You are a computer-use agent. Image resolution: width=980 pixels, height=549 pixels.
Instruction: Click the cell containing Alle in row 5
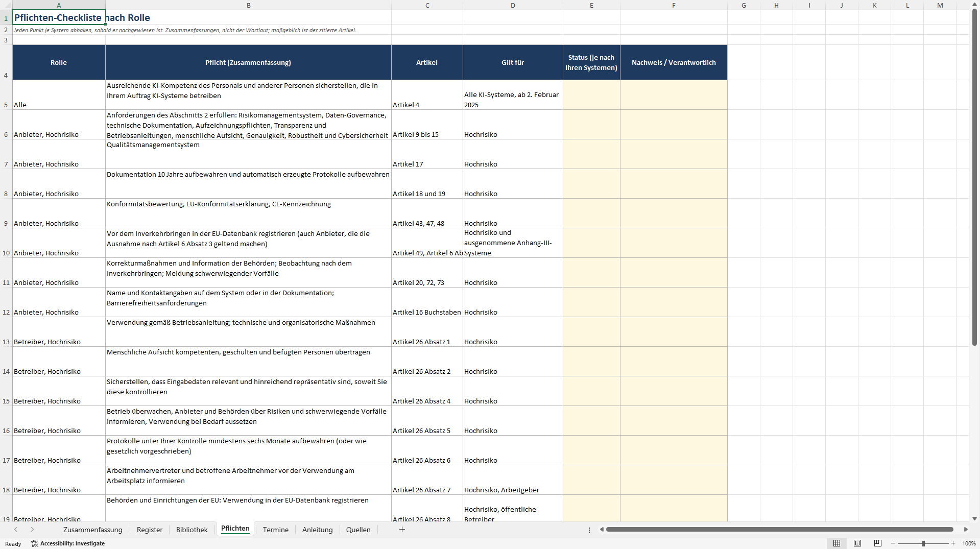[59, 95]
